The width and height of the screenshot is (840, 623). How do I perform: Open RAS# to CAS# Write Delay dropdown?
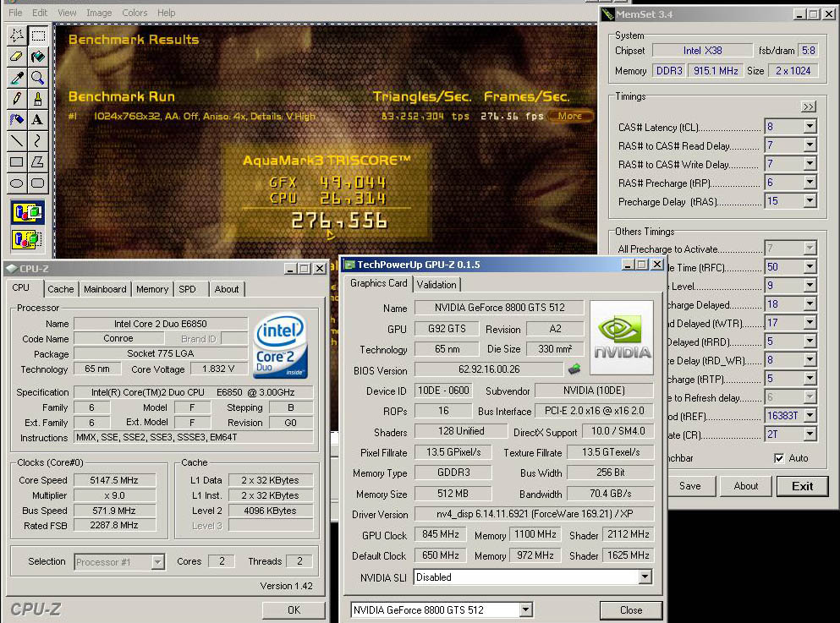tap(810, 164)
